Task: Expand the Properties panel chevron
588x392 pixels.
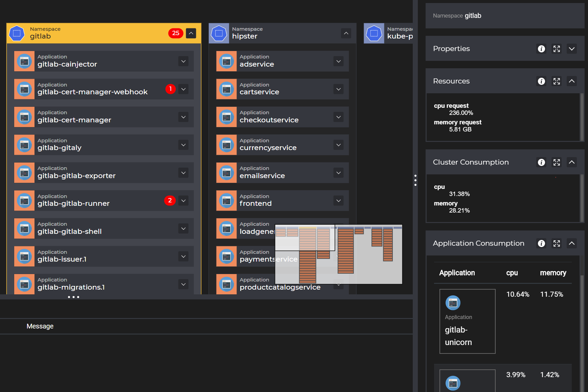Action: click(x=572, y=49)
